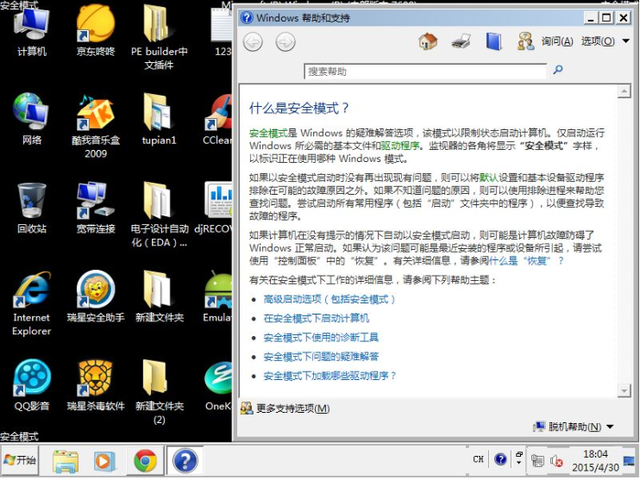
Task: Click in the 搜索帮助 search field
Action: click(425, 71)
